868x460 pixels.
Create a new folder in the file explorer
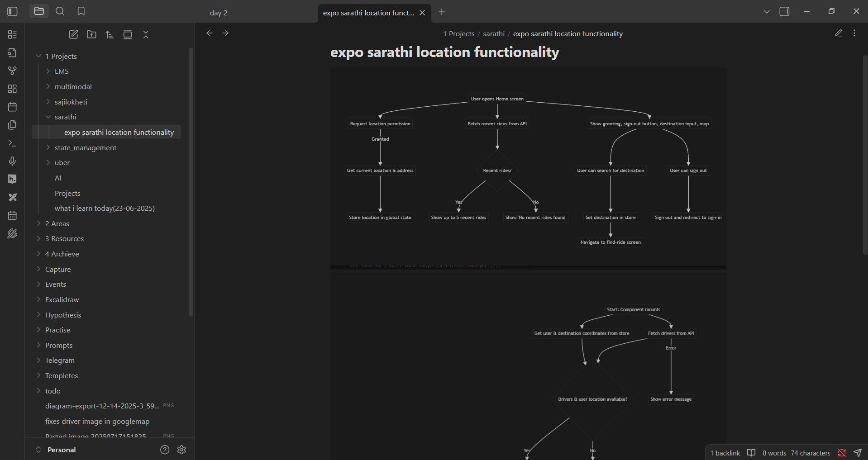tap(91, 34)
